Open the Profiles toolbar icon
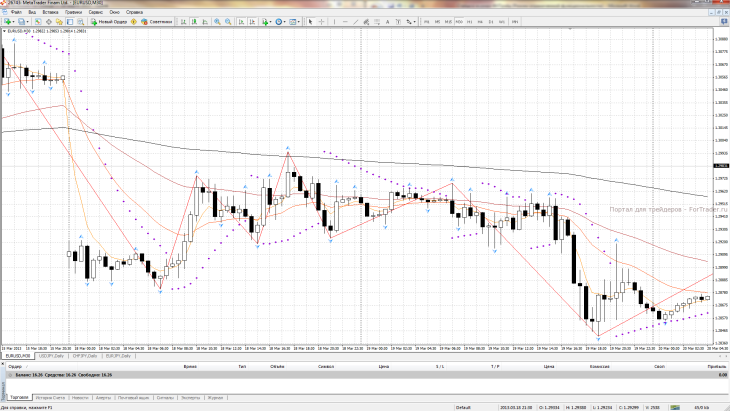The image size is (730, 411). (21, 21)
